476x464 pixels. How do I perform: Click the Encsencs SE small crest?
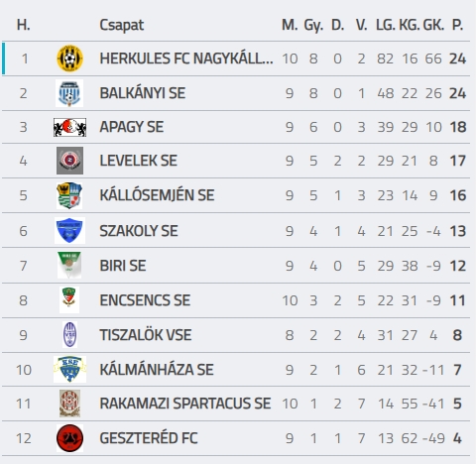(x=69, y=299)
